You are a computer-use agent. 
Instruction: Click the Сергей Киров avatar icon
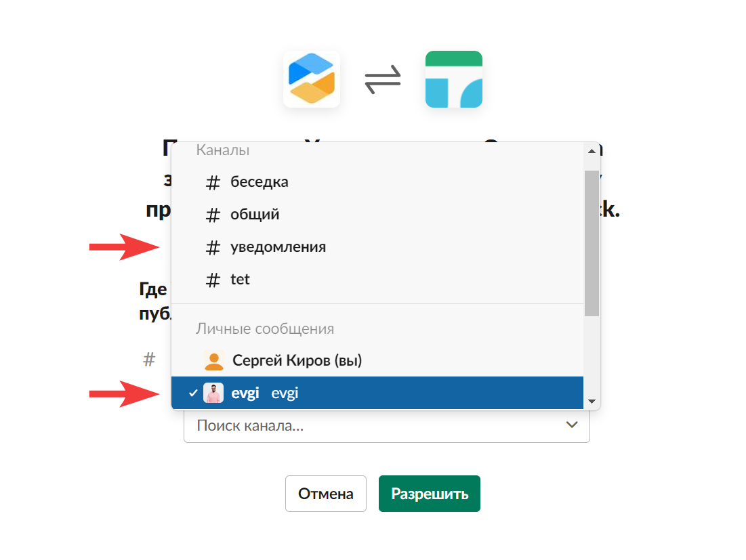pyautogui.click(x=213, y=360)
